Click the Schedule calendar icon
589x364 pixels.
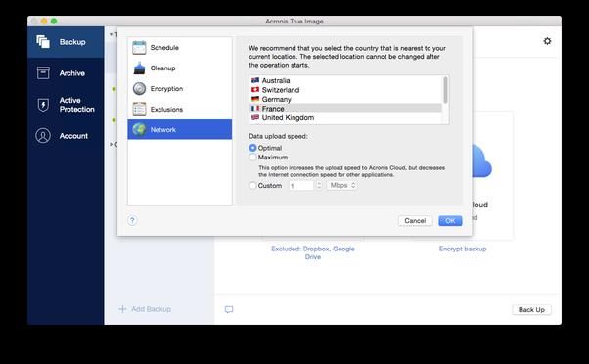(139, 47)
